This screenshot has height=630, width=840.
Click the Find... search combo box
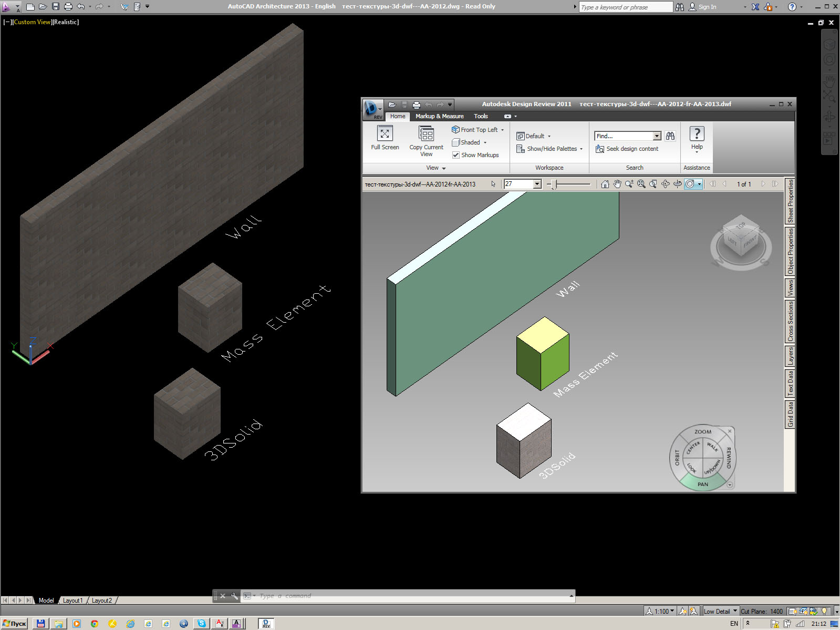click(x=627, y=136)
